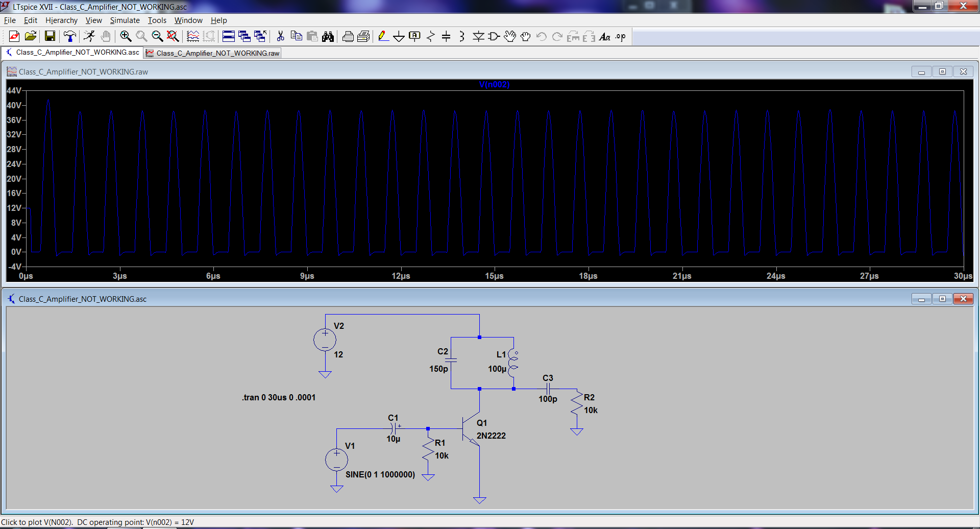Image resolution: width=980 pixels, height=529 pixels.
Task: Open the Simulate menu
Action: coord(125,20)
